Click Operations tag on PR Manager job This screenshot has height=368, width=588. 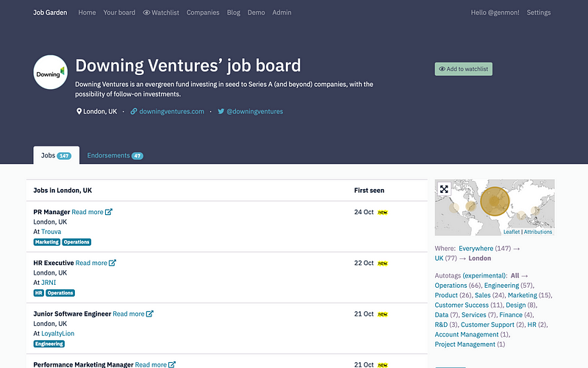(x=76, y=242)
